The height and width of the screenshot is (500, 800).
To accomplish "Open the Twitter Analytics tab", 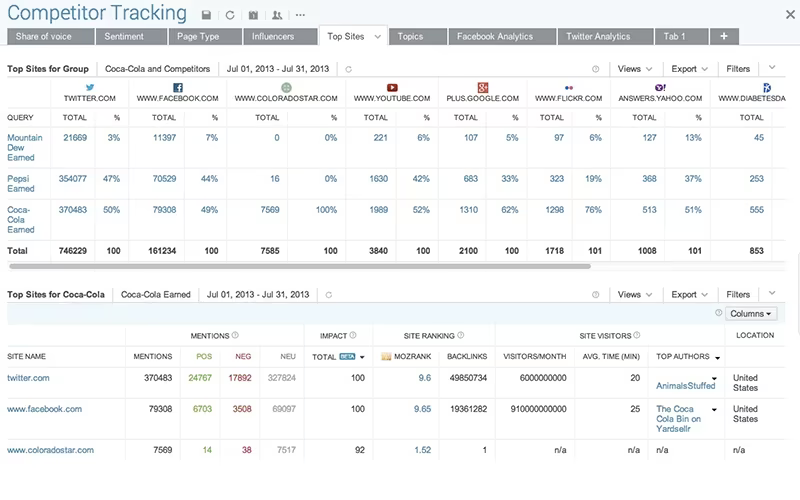I will [x=606, y=36].
